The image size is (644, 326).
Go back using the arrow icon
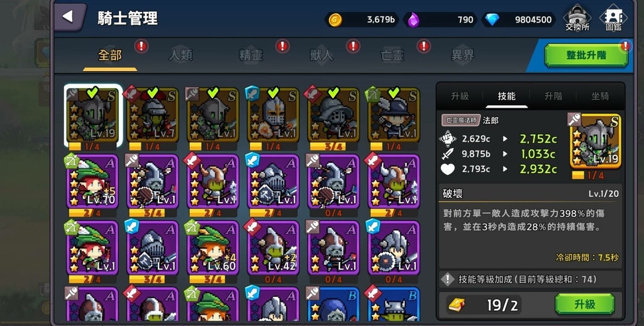pyautogui.click(x=69, y=17)
